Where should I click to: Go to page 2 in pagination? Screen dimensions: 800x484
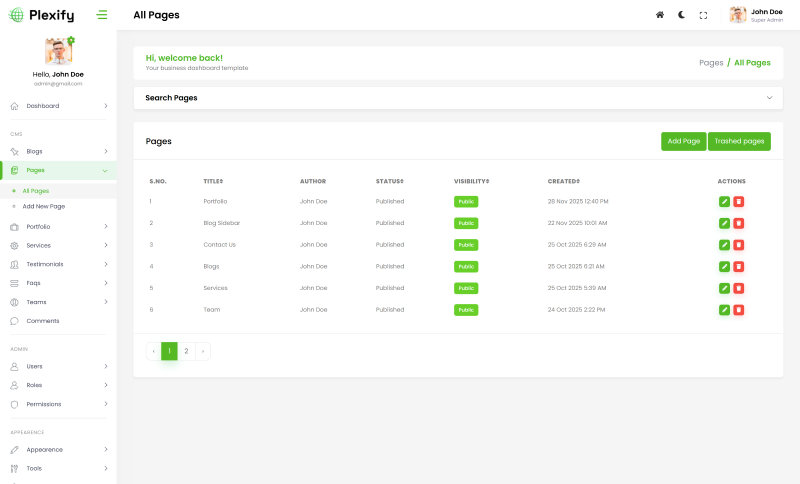pos(186,351)
